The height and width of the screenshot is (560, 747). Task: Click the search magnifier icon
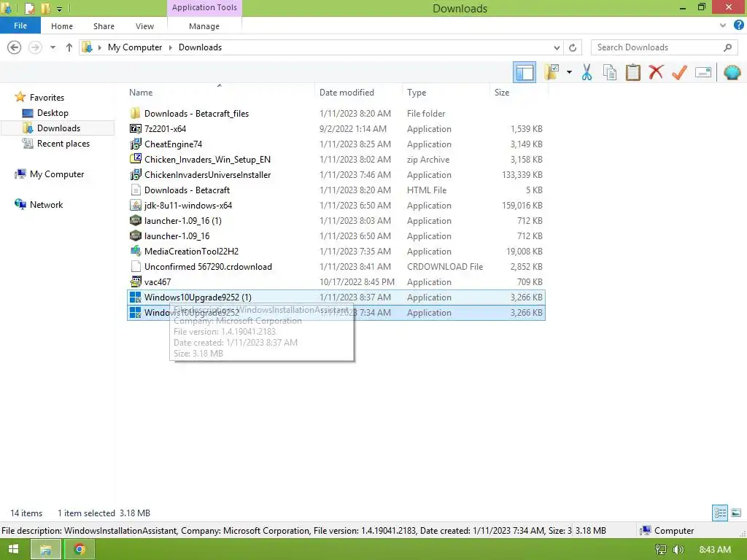click(727, 47)
